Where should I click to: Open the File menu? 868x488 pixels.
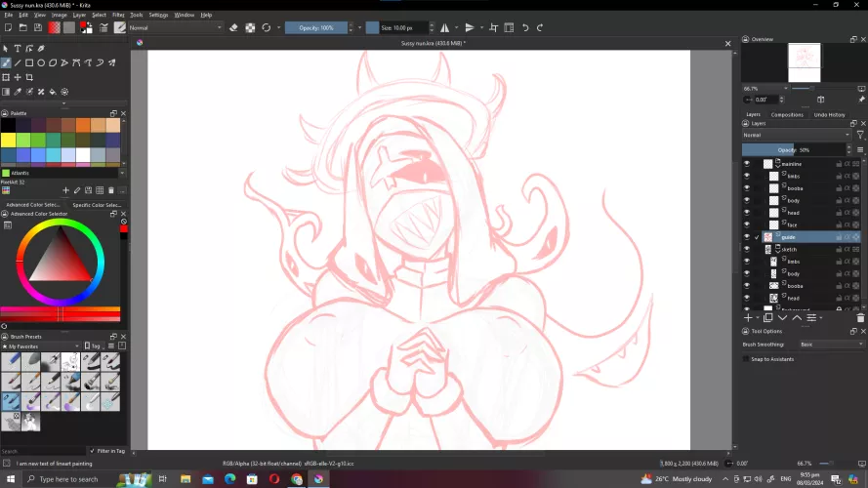point(9,15)
